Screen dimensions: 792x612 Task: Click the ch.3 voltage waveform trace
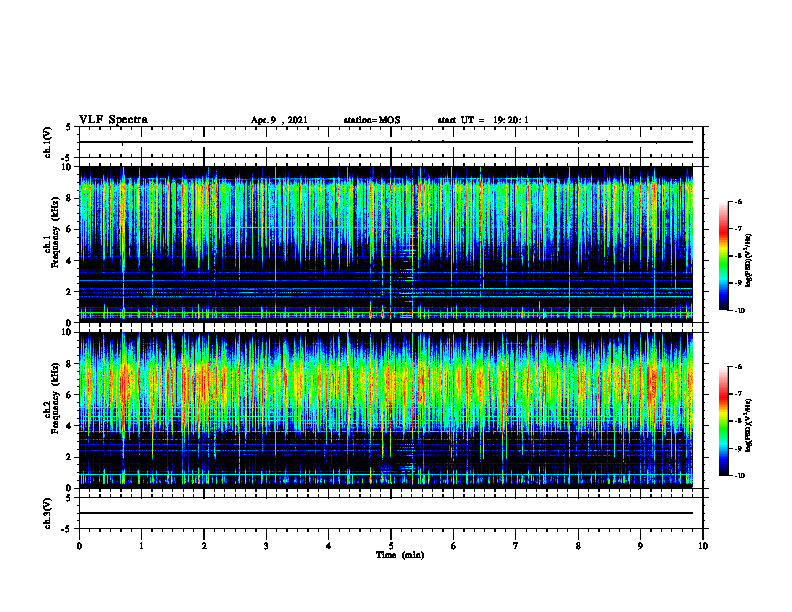tap(386, 513)
